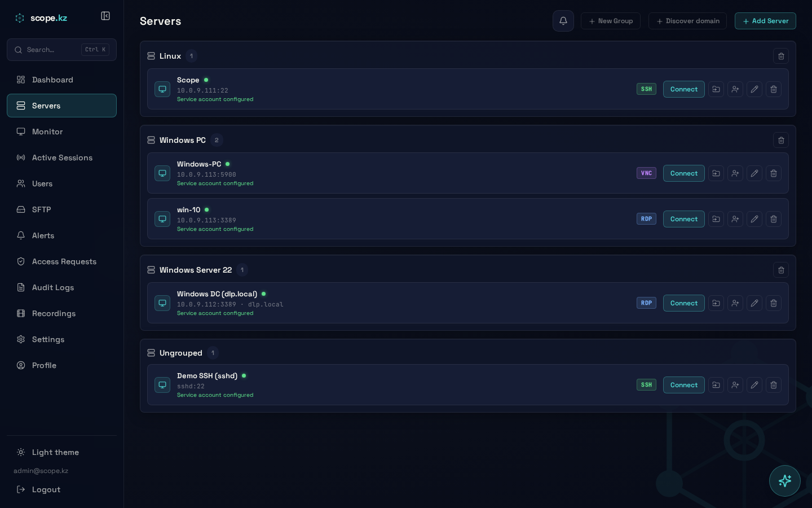This screenshot has width=812, height=508.
Task: Open file transfer for Windows-PC server
Action: (x=716, y=173)
